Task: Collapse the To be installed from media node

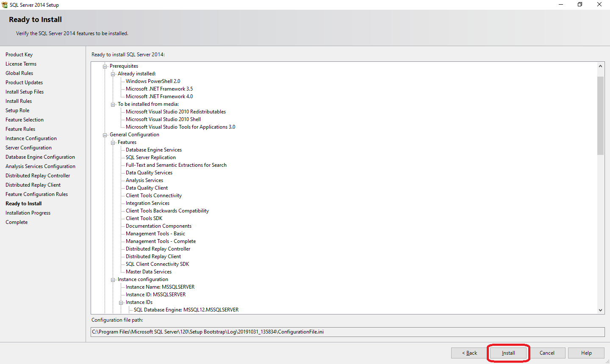Action: (x=113, y=105)
